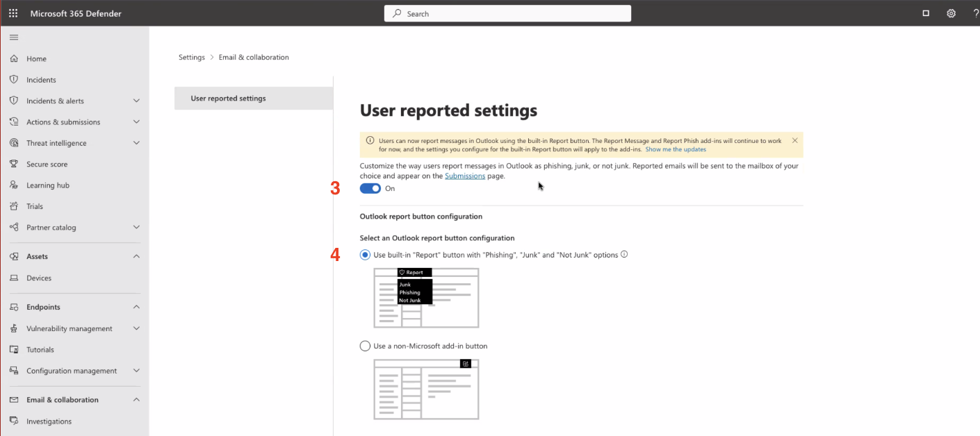Open Show me the updates link
980x436 pixels.
[x=676, y=149]
